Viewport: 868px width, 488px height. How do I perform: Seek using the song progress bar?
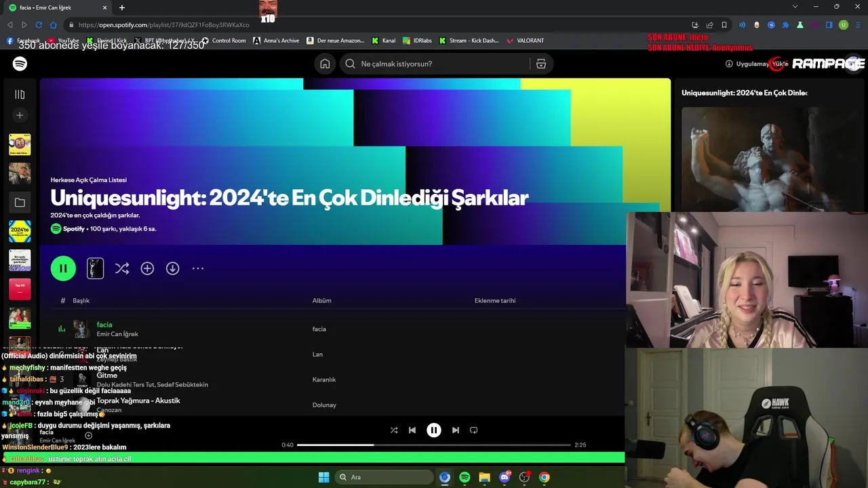tap(434, 445)
